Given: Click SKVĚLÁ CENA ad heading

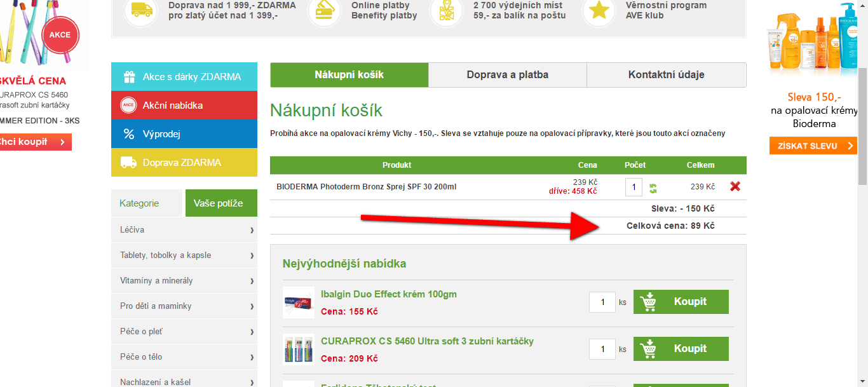Looking at the screenshot, I should (33, 81).
